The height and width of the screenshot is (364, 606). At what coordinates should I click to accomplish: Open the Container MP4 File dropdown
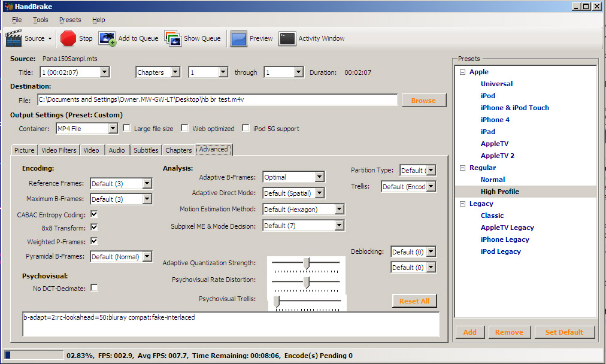pos(87,128)
